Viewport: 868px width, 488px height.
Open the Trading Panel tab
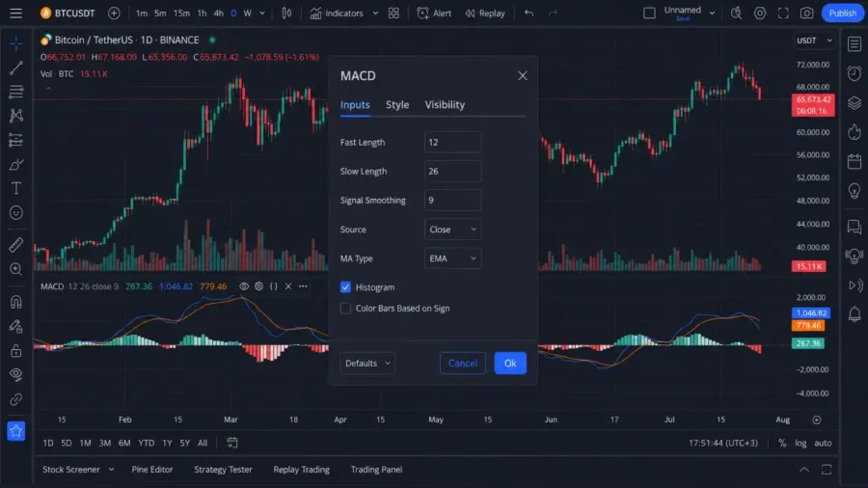click(x=376, y=469)
